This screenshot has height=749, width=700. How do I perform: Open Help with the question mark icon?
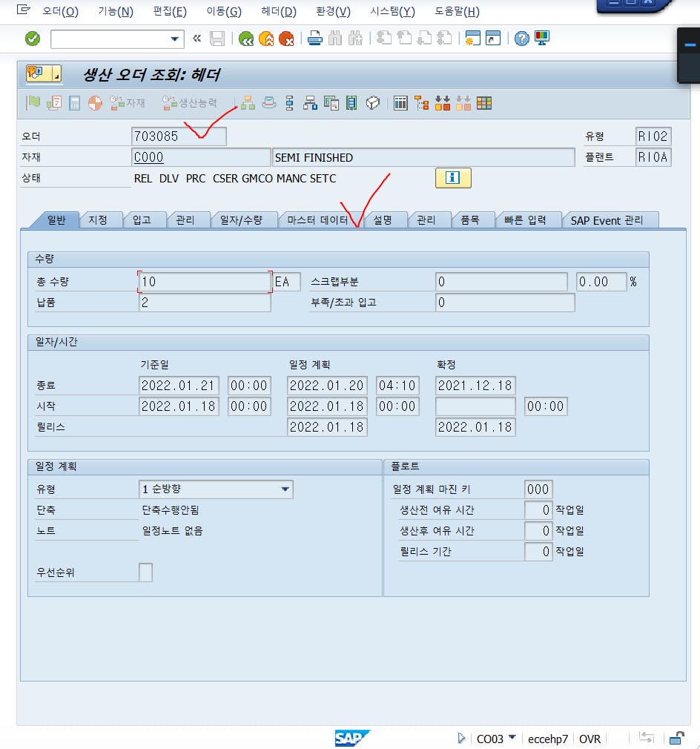point(521,39)
